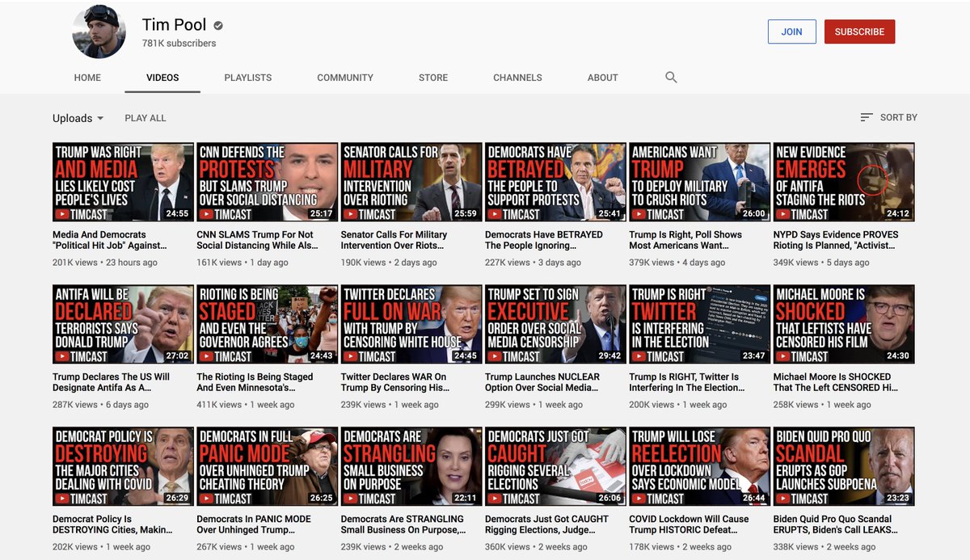Open 'Michael Moore Is Shocked' thumbnail
The width and height of the screenshot is (970, 560).
pyautogui.click(x=844, y=324)
